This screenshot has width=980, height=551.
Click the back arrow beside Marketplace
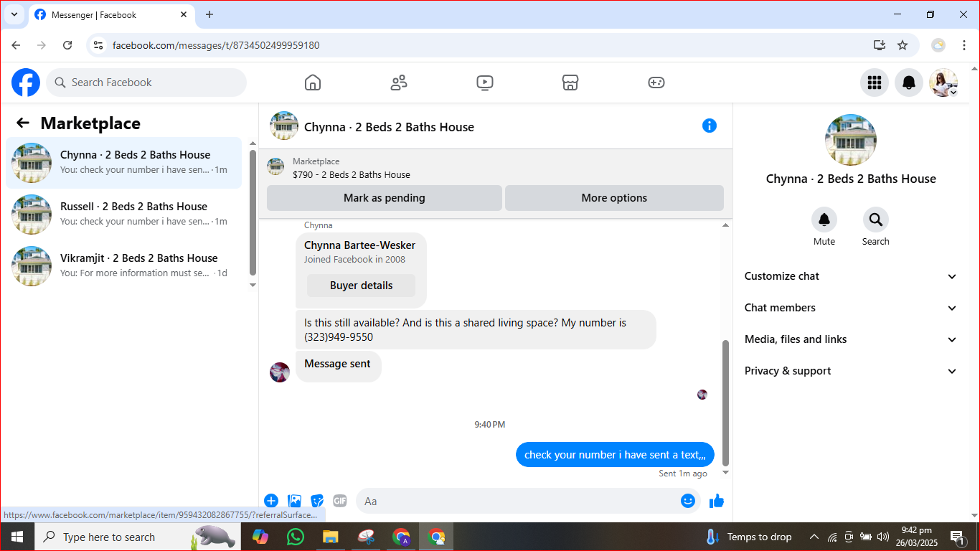click(x=23, y=123)
